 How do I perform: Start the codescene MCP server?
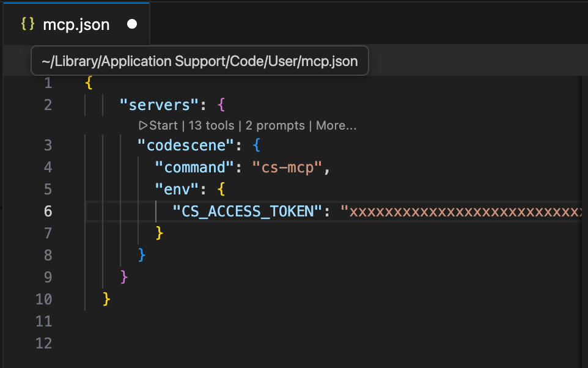coord(158,125)
